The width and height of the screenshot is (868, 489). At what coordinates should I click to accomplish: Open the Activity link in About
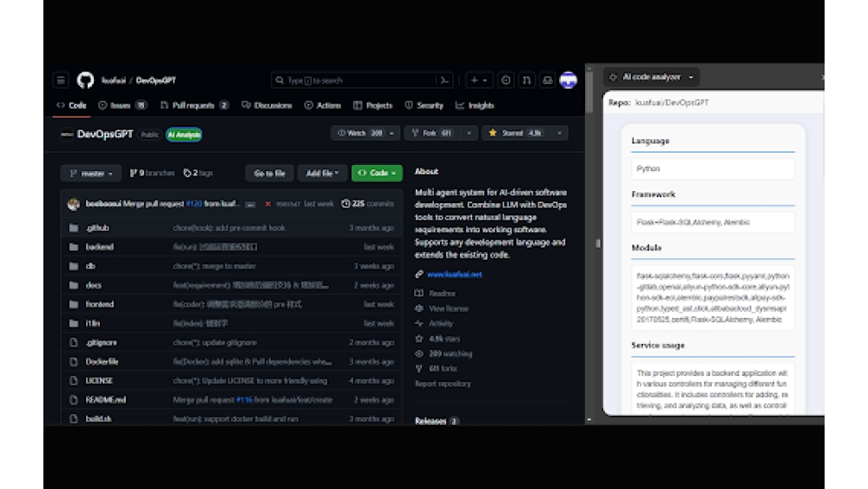point(441,323)
